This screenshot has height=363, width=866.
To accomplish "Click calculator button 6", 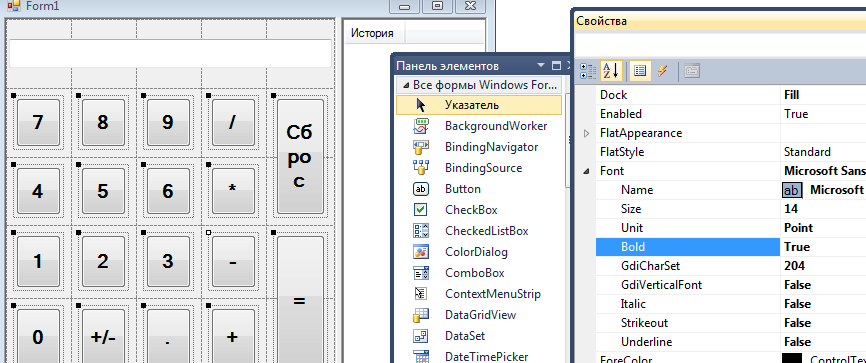I will pos(168,191).
